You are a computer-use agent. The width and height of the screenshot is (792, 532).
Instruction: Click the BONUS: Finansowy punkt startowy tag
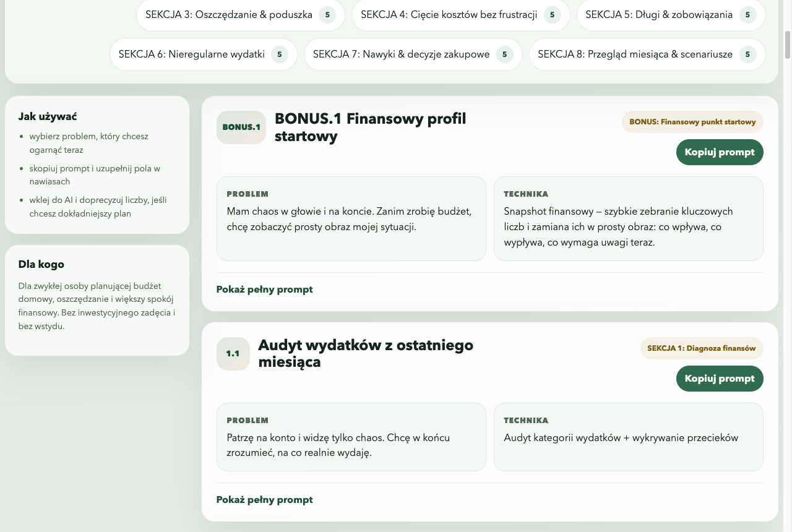692,122
